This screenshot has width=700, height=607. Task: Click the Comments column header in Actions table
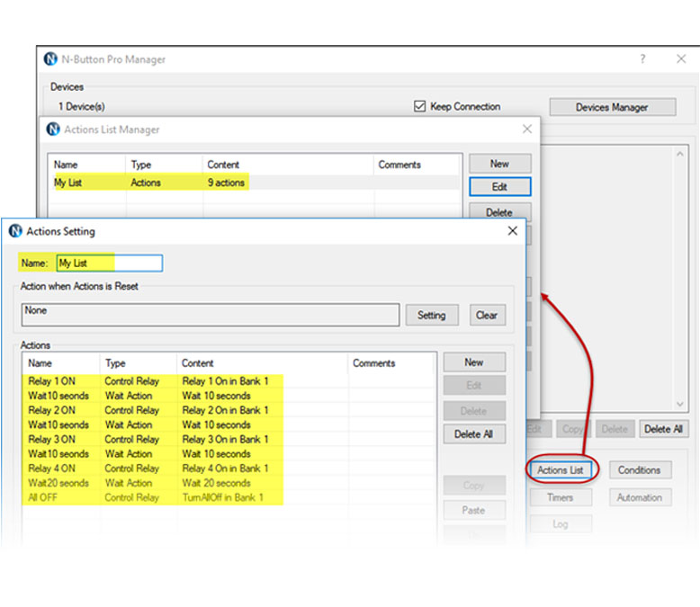[x=391, y=363]
